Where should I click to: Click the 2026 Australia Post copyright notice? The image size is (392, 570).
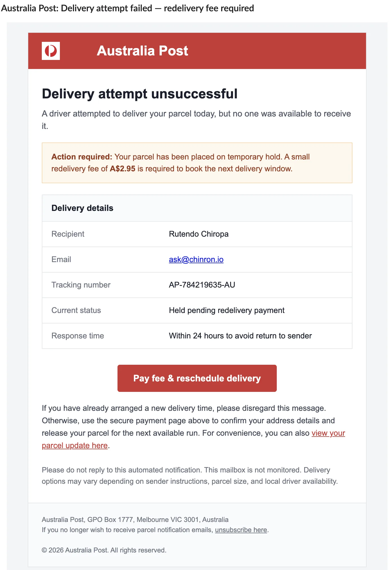104,550
